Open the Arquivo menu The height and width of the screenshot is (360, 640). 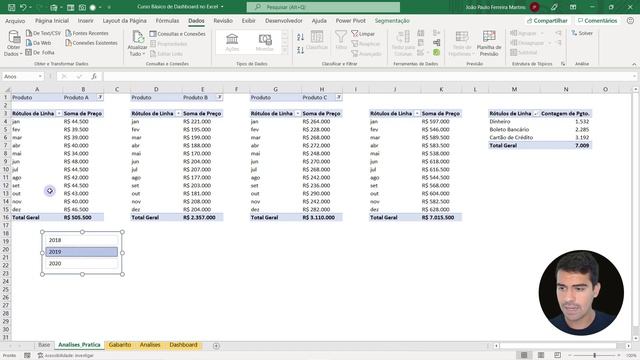(x=15, y=20)
